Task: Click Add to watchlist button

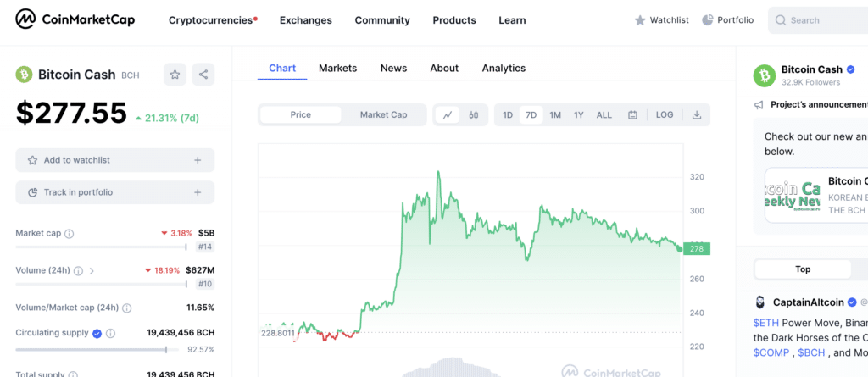Action: (x=115, y=160)
